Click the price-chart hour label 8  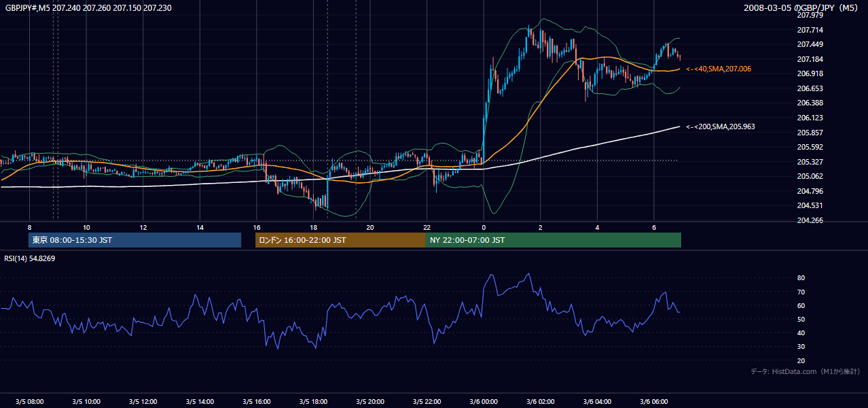tap(29, 228)
